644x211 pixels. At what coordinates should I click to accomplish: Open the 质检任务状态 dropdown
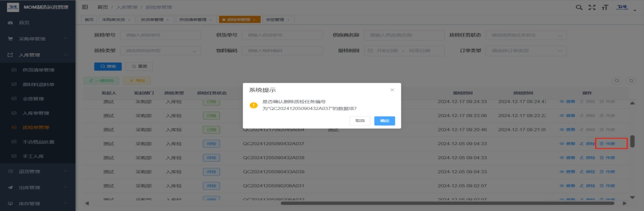point(526,35)
